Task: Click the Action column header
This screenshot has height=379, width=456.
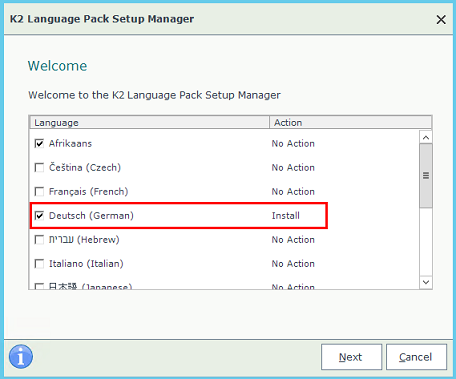Action: (x=350, y=123)
